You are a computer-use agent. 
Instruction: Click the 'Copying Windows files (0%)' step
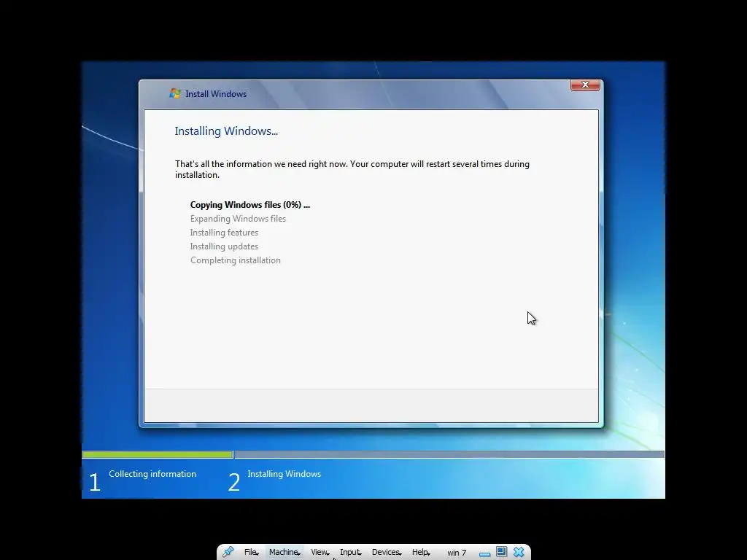249,205
